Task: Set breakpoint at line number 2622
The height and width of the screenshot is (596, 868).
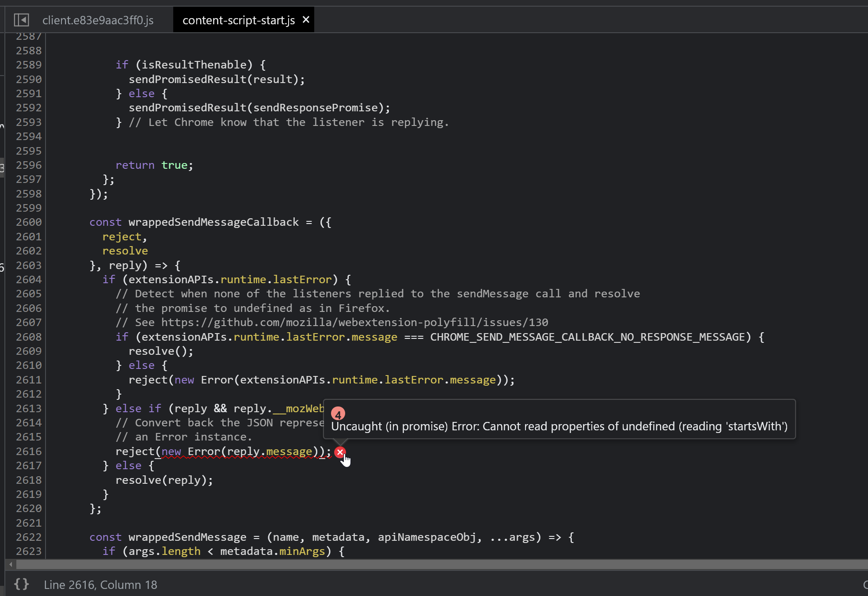Action: (29, 537)
